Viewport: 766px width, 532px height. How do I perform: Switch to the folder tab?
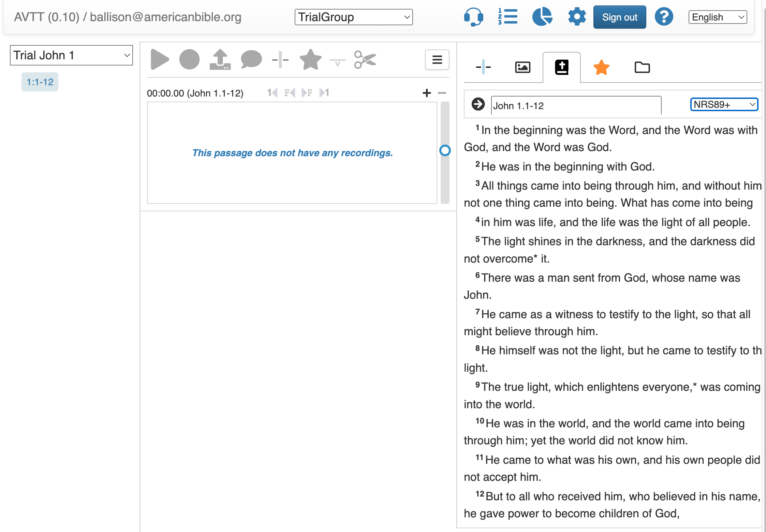click(x=642, y=67)
